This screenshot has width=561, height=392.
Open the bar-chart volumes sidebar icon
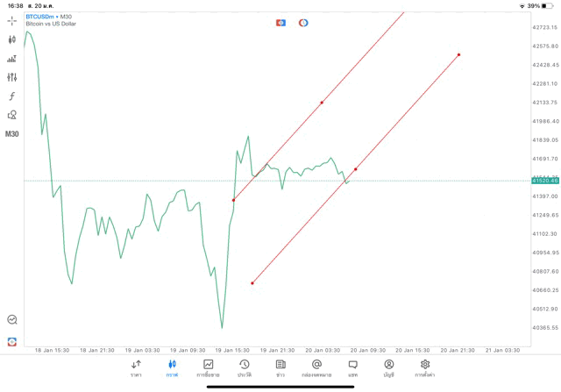[x=12, y=59]
